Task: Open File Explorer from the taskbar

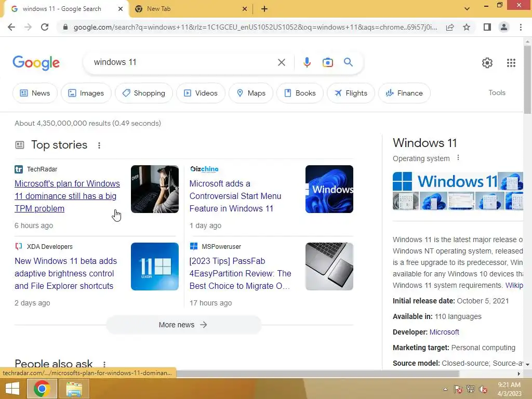Action: tap(74, 389)
